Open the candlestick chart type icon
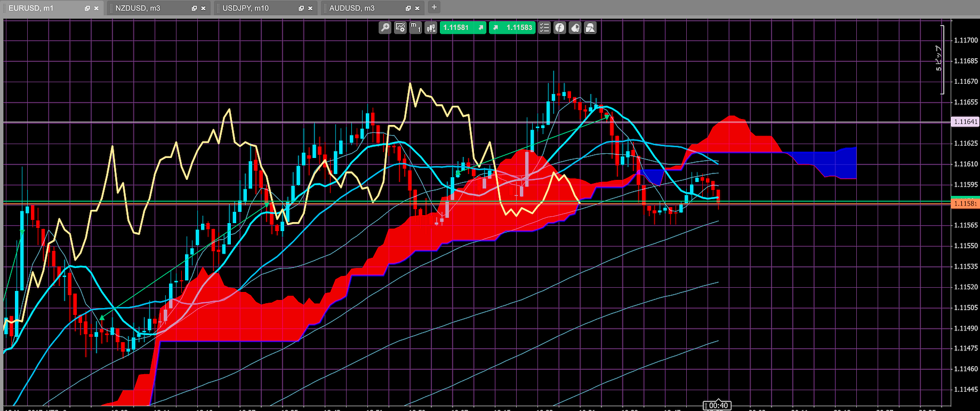The width and height of the screenshot is (980, 411). [431, 28]
